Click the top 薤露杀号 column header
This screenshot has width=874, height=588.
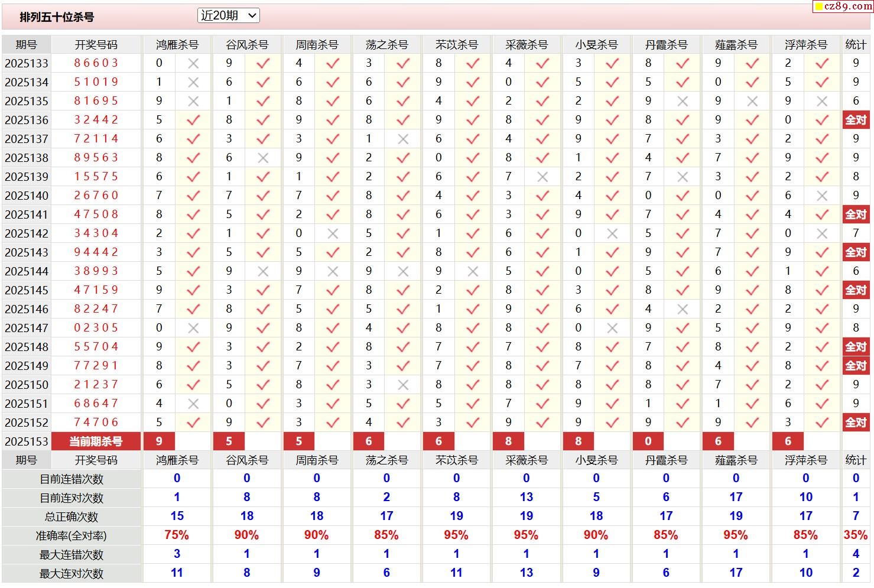(736, 45)
